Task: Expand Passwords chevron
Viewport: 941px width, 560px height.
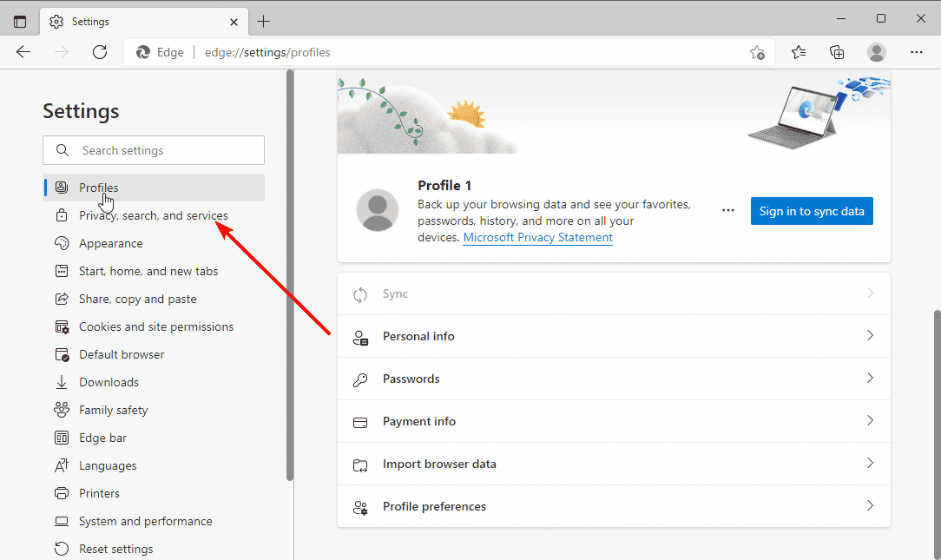Action: coord(870,379)
